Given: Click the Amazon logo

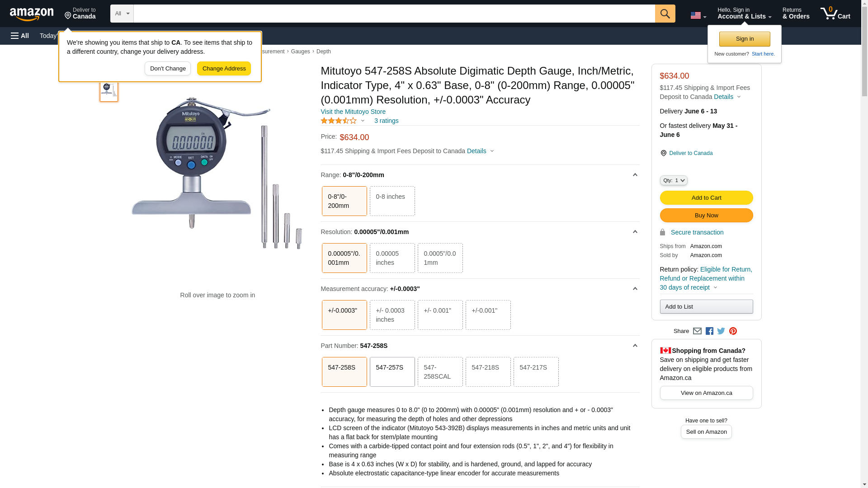Looking at the screenshot, I should coord(32,14).
